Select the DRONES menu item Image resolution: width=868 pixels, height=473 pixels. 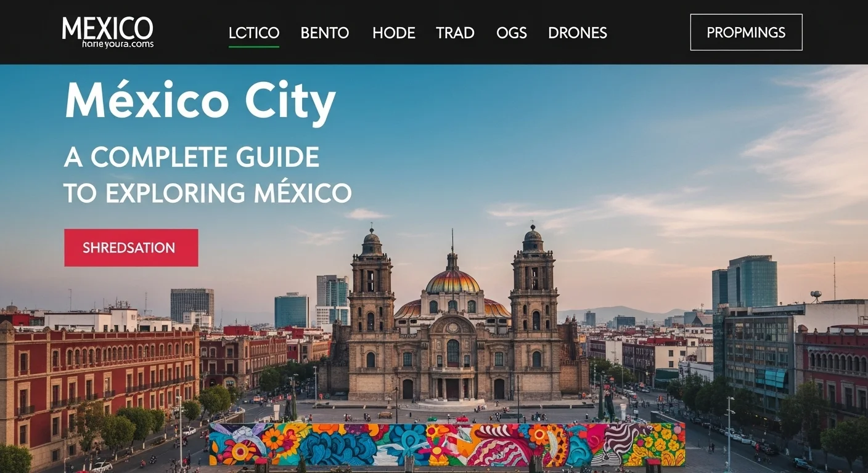[x=577, y=33]
